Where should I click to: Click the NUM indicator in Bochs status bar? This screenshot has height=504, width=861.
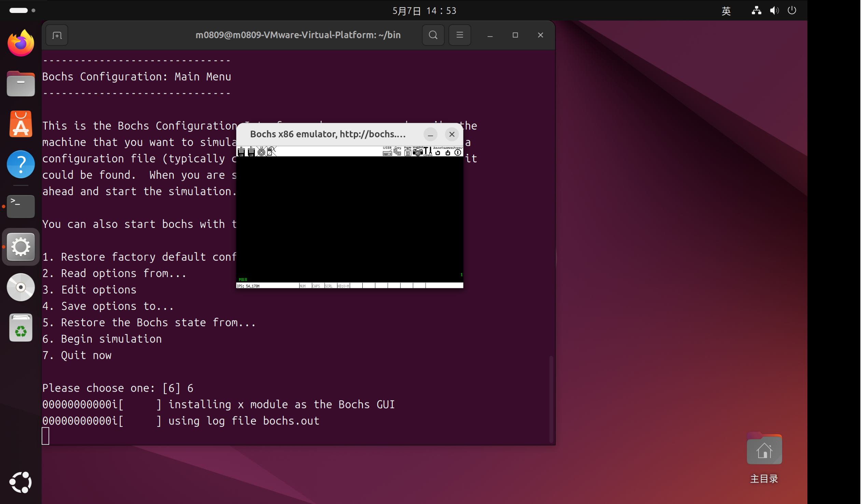tap(303, 286)
